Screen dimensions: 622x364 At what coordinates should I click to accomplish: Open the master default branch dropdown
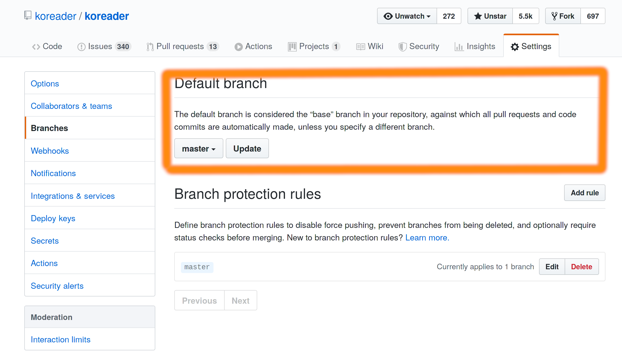[x=199, y=148]
